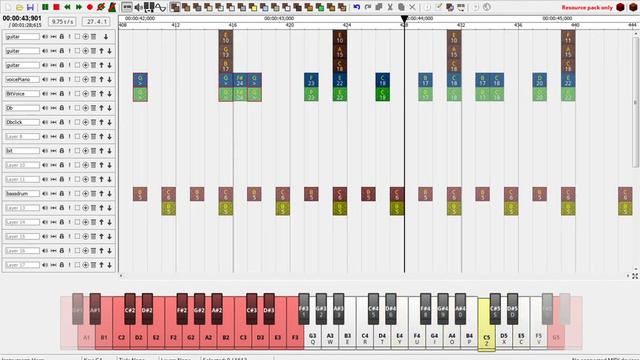Click the dark red block next to Resource pack only
This screenshot has width=640, height=360.
[x=620, y=7]
